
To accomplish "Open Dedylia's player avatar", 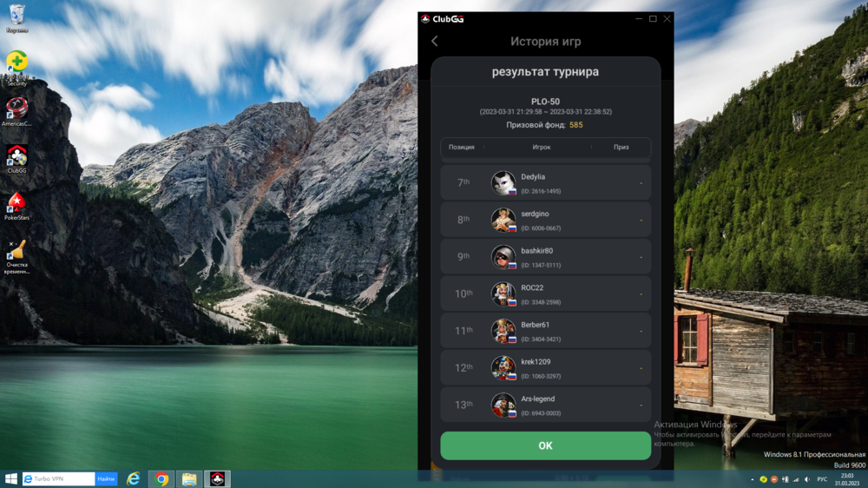I will click(x=503, y=182).
